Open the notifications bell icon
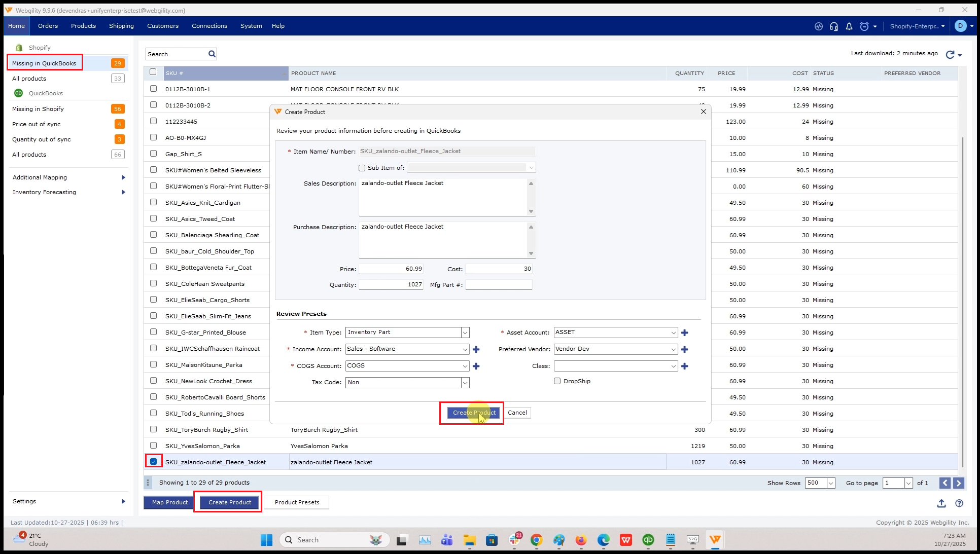 click(x=849, y=26)
